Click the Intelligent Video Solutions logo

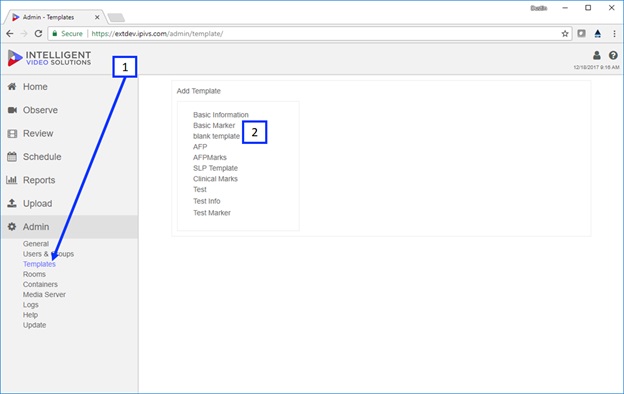[49, 58]
